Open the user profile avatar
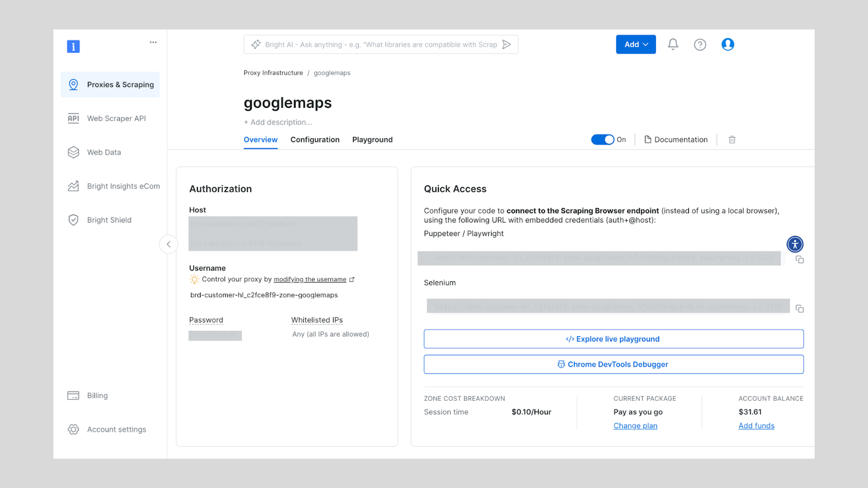 tap(727, 44)
